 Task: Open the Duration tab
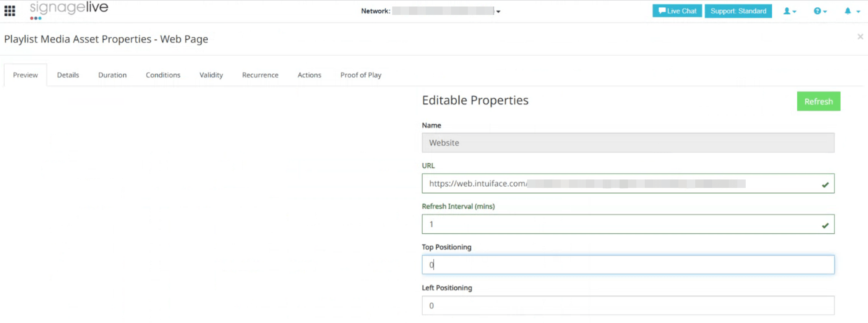coord(112,75)
